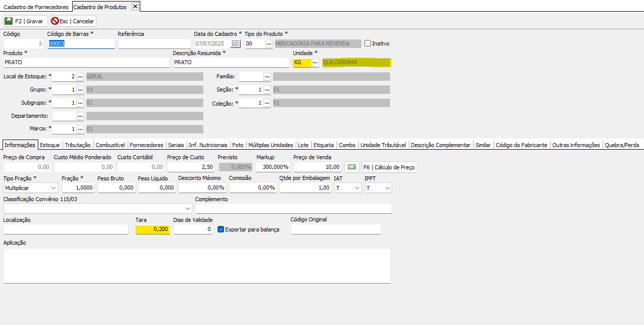
Task: Switch to the Tributação tab
Action: [x=78, y=145]
